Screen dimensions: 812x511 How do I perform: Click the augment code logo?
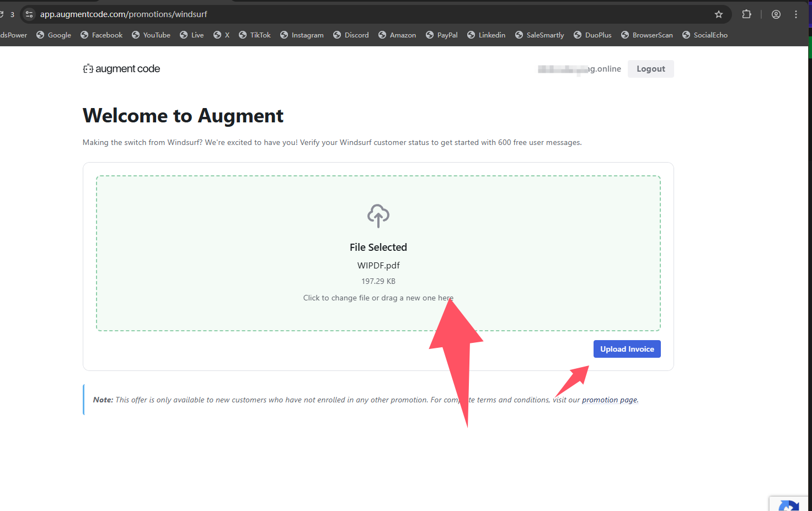(x=121, y=69)
